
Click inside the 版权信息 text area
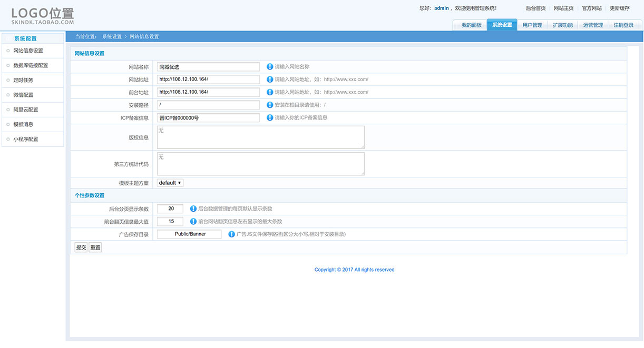click(x=260, y=137)
